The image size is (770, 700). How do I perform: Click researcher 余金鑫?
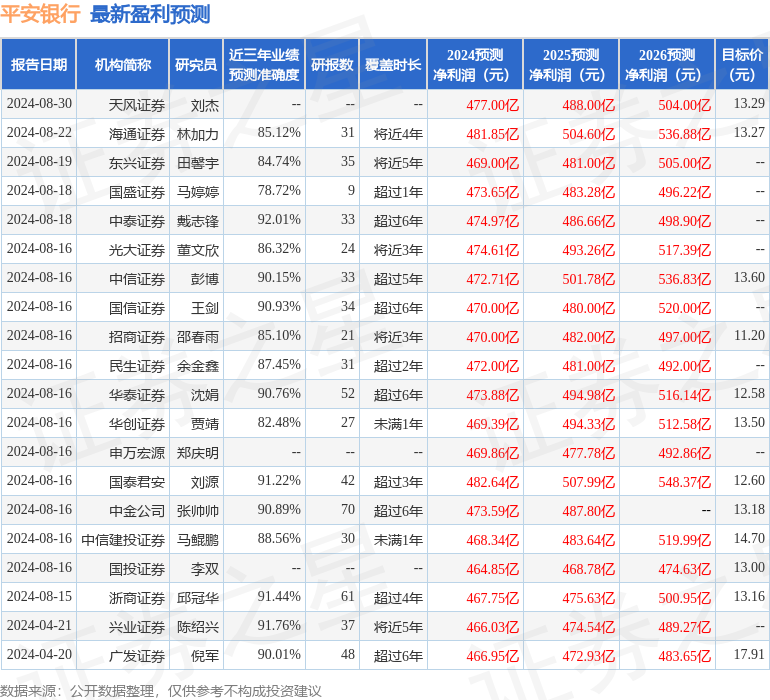tap(198, 366)
